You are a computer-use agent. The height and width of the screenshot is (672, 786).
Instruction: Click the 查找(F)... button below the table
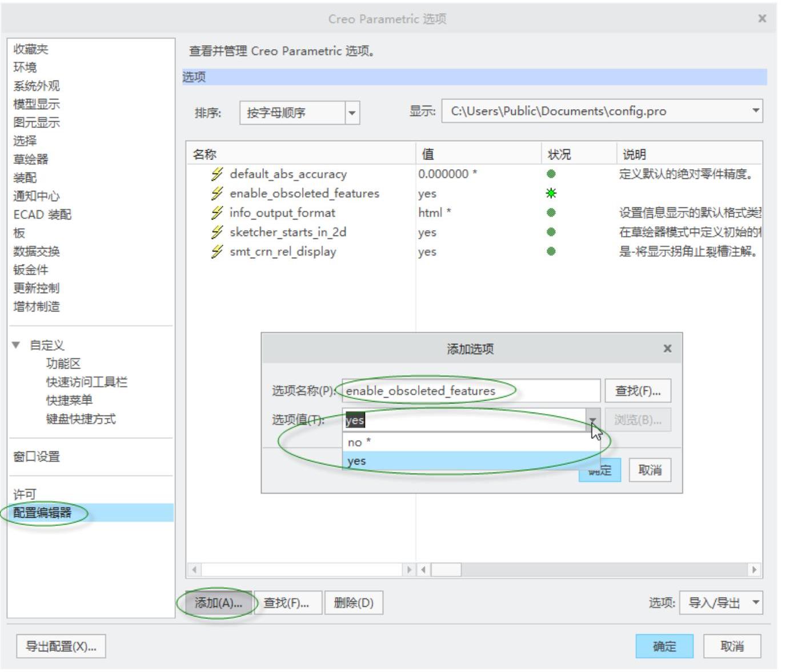coord(287,603)
